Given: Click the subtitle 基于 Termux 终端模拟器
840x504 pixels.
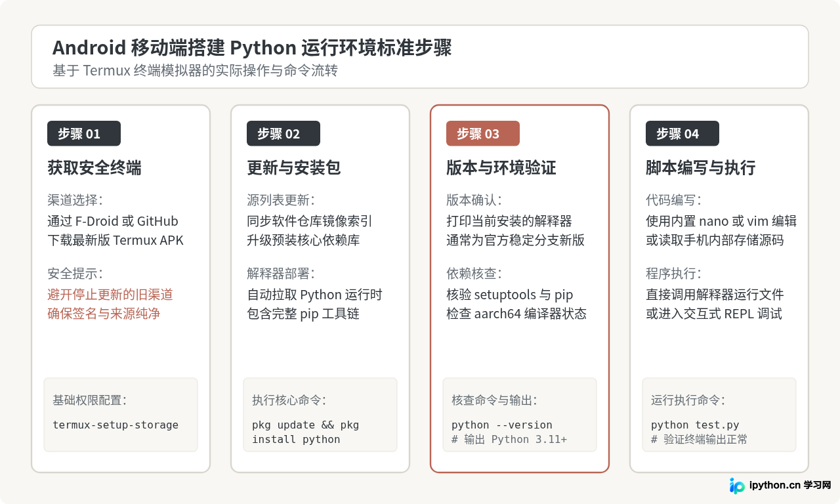Looking at the screenshot, I should [x=195, y=70].
